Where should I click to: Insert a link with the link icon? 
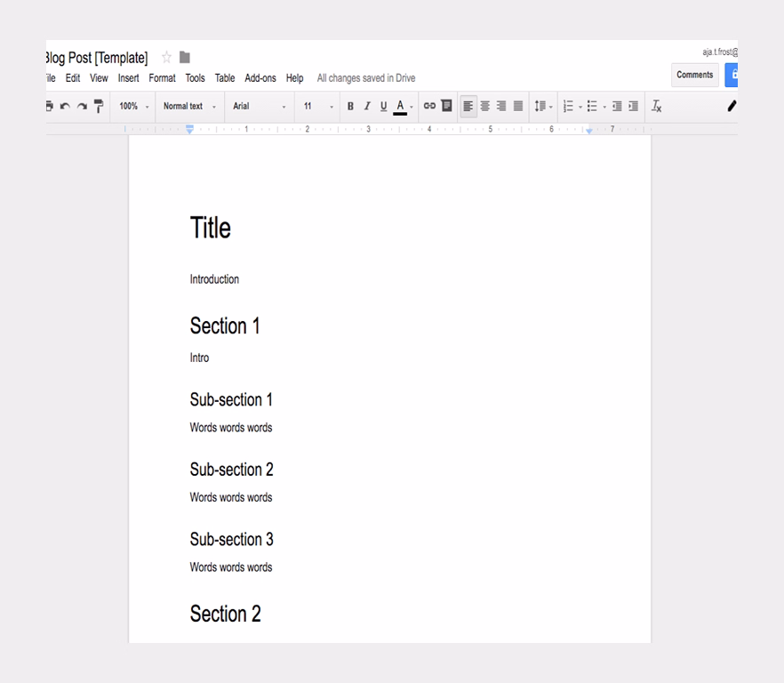tap(429, 106)
